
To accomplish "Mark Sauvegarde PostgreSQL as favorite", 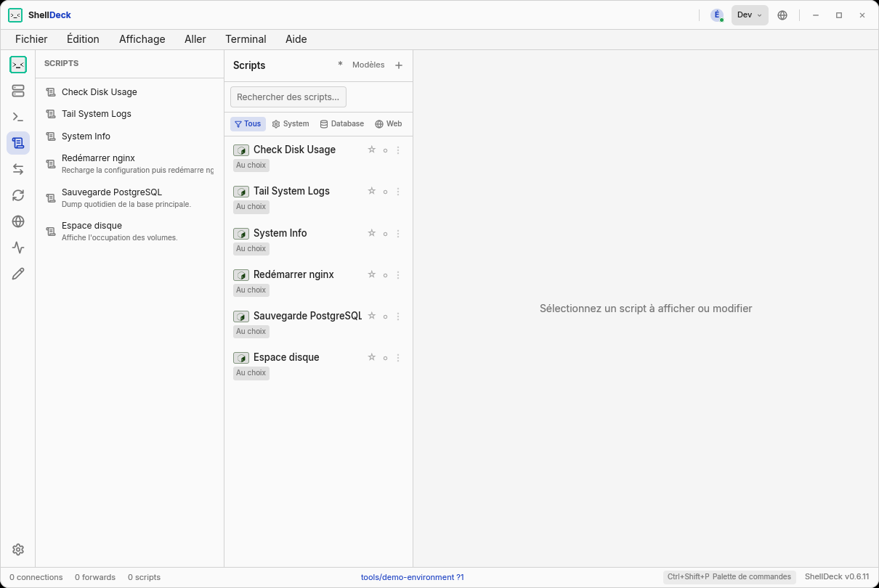I will pyautogui.click(x=372, y=317).
